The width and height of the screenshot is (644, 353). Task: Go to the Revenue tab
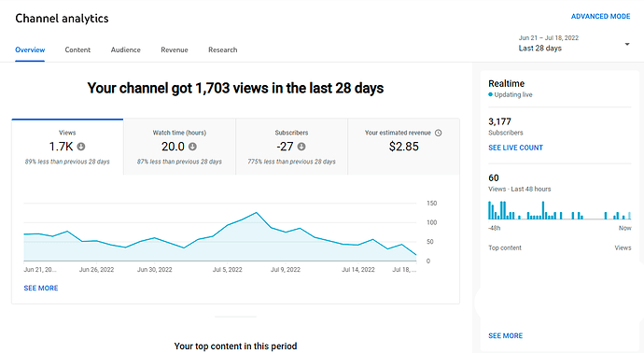click(175, 49)
